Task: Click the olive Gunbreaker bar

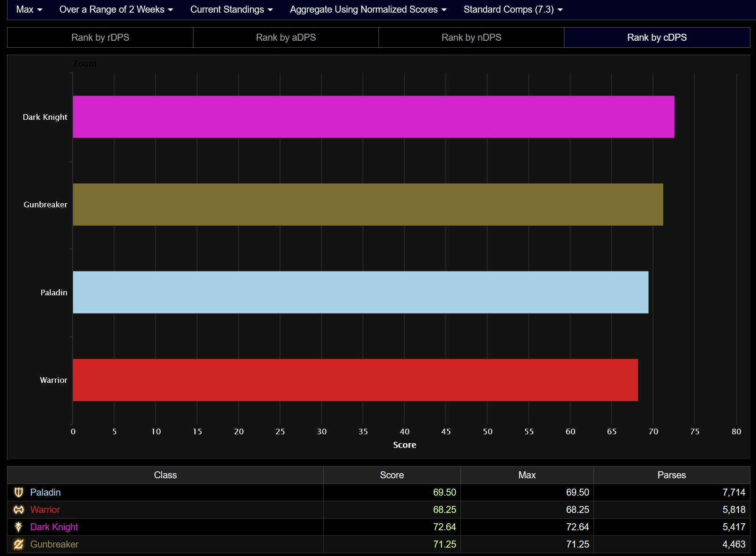Action: point(368,205)
